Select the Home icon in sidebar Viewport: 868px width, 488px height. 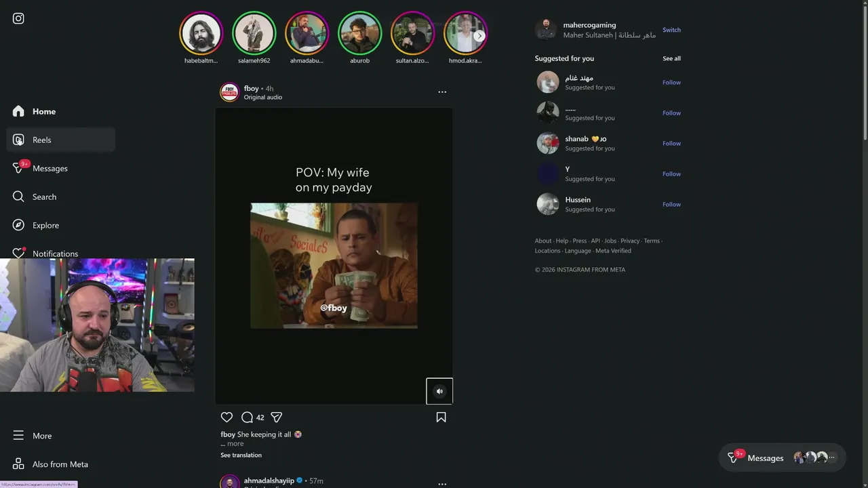(x=18, y=111)
